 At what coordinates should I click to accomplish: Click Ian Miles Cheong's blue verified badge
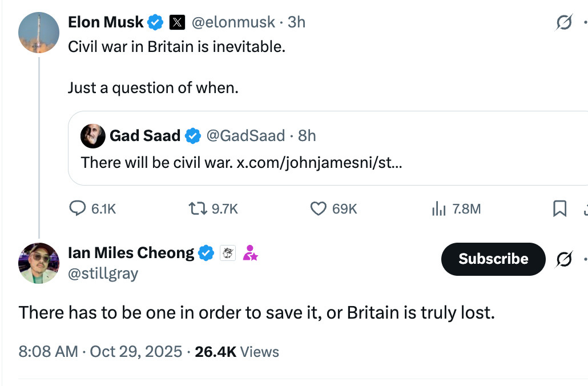[x=206, y=252]
